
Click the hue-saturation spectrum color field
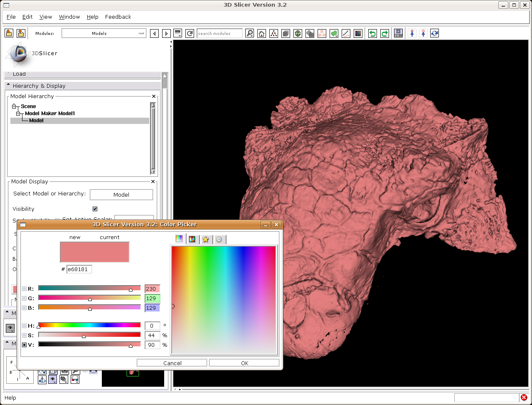[224, 300]
